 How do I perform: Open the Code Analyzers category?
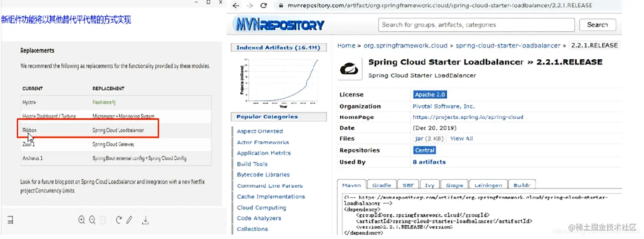(x=259, y=219)
